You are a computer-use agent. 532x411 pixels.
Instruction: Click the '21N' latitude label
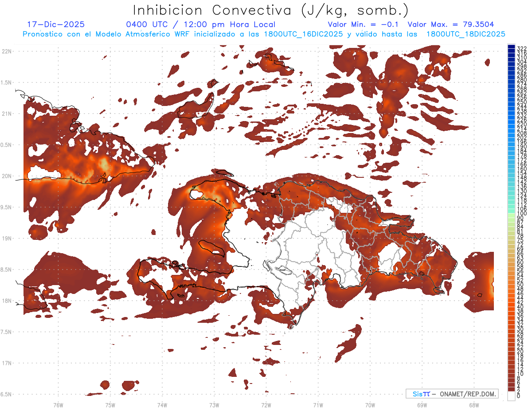(6, 114)
